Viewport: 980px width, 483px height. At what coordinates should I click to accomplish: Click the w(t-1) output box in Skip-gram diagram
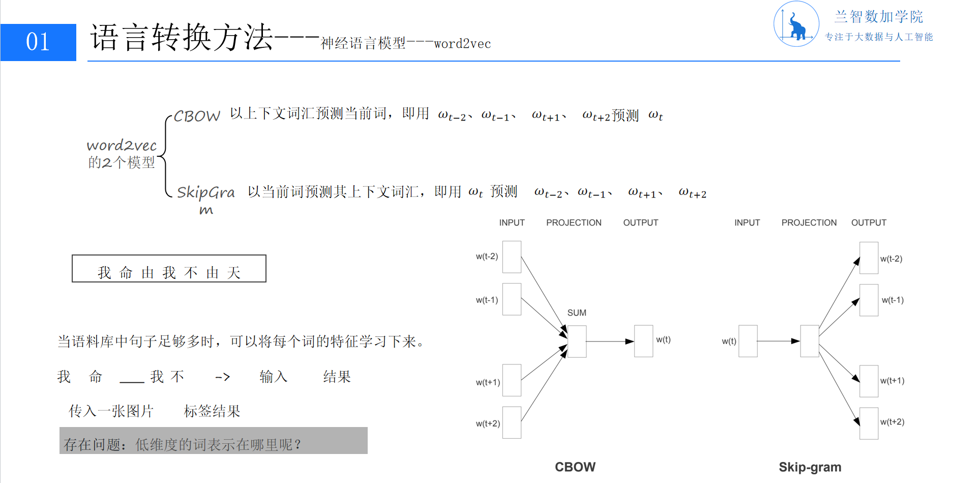click(869, 300)
